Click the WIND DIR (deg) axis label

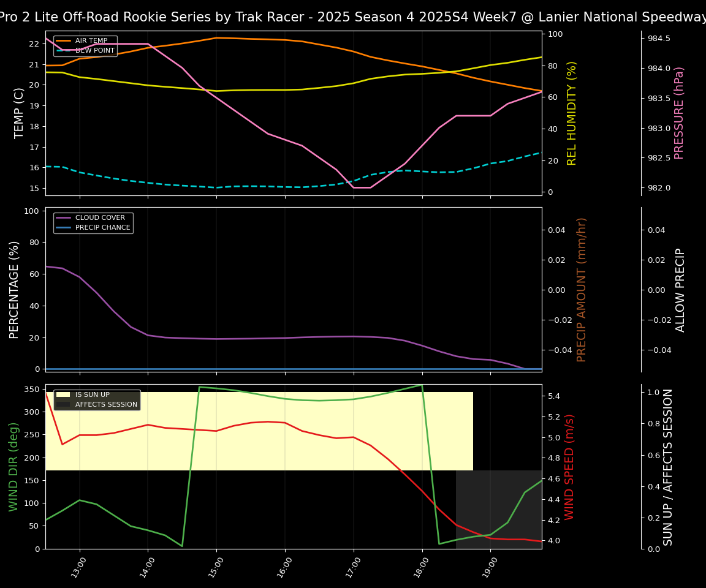click(13, 466)
